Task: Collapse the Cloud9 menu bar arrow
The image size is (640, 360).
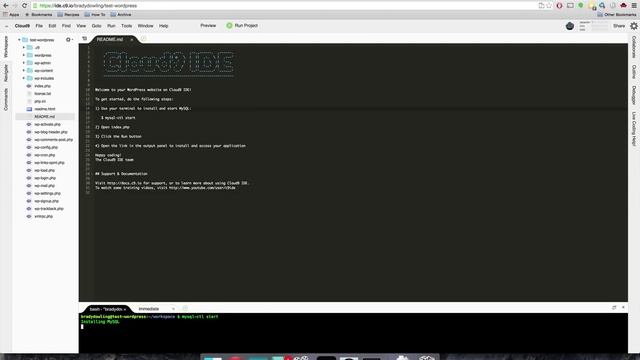Action: (7, 26)
